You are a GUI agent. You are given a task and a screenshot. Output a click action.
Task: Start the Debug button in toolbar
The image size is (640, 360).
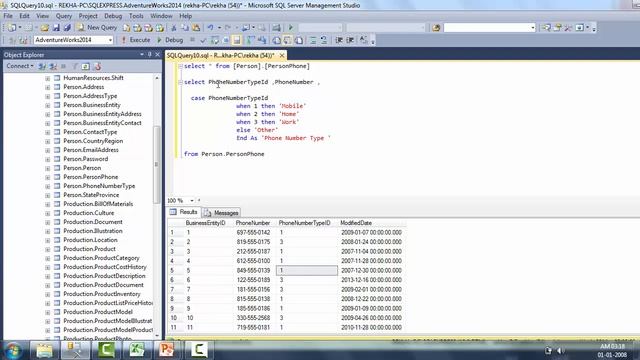(x=170, y=40)
